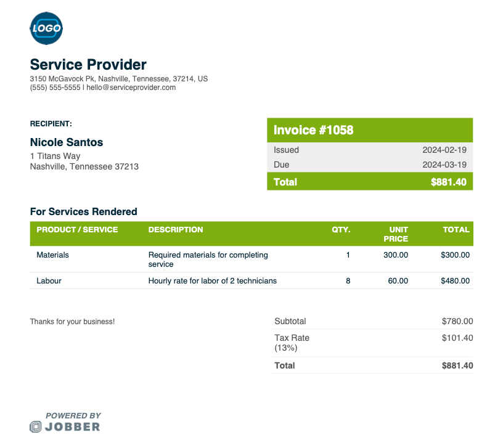Click the Thanks for your business note
503x448 pixels.
pyautogui.click(x=72, y=321)
